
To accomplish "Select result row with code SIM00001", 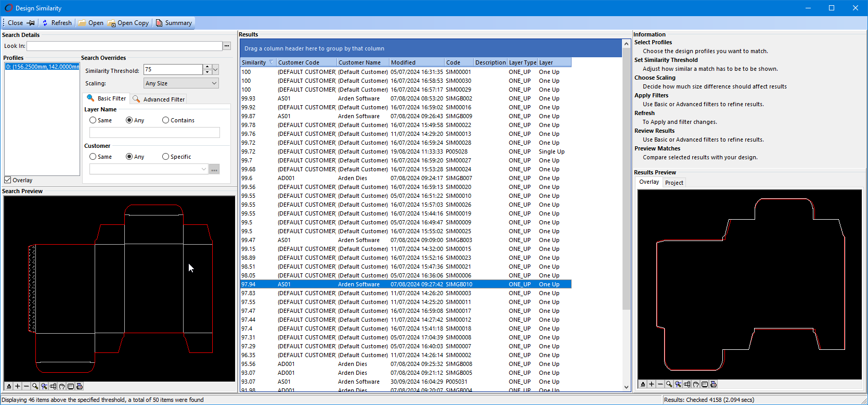I will click(x=406, y=72).
